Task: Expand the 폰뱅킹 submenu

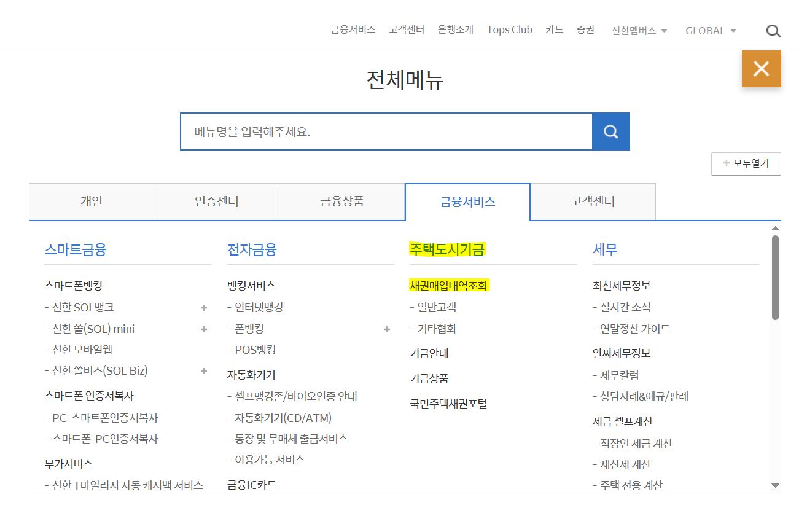Action: [x=386, y=329]
